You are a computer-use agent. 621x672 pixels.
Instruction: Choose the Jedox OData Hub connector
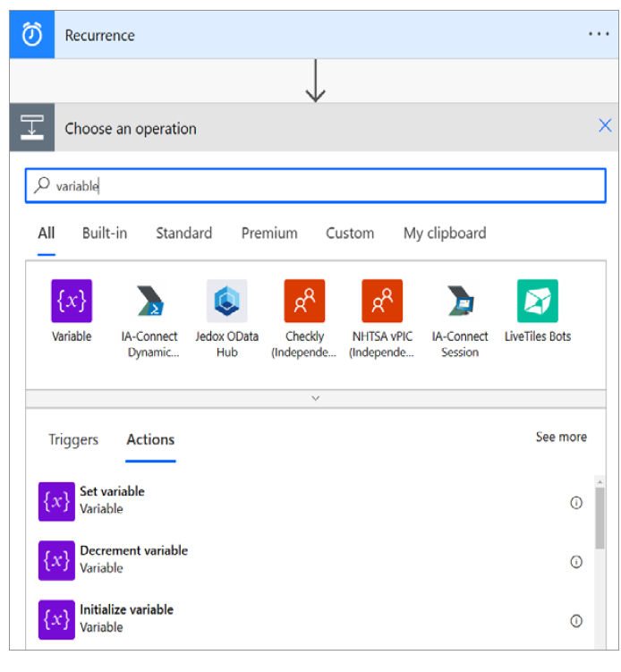click(226, 301)
